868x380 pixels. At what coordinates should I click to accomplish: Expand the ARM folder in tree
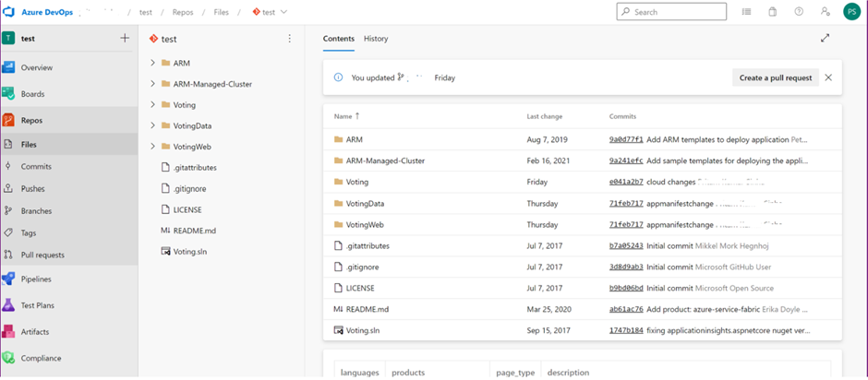152,63
